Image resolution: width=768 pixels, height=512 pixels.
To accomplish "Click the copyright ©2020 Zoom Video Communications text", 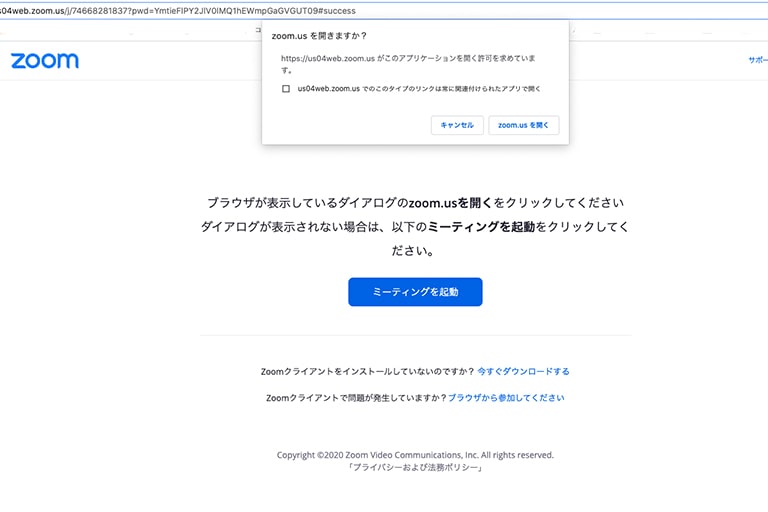I will 415,455.
